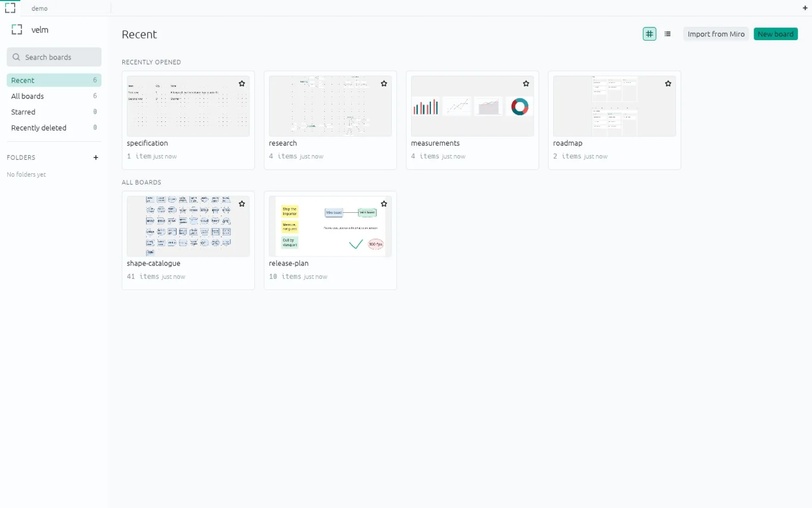Open Starred in the sidebar

[x=54, y=112]
